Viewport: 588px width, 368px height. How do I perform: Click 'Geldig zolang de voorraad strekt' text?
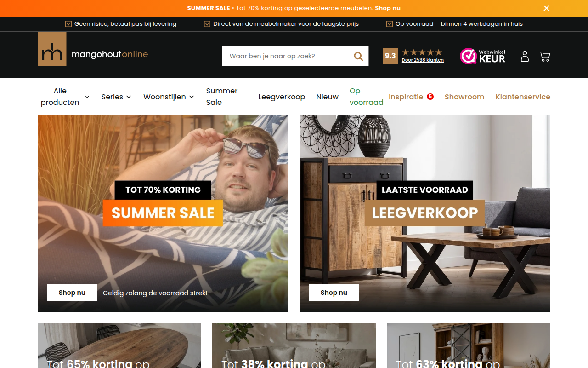coord(155,293)
